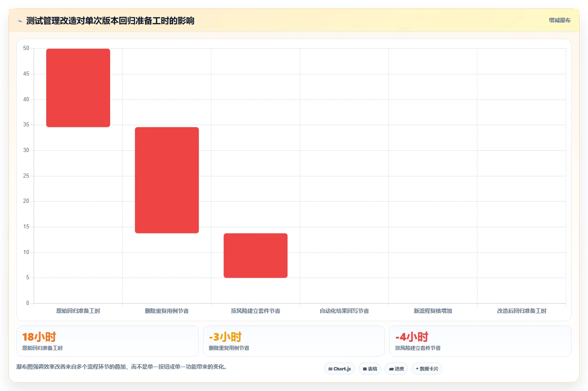Click the red bar for 删除重复用例节省
Viewport: 588px width, 391px height.
click(x=167, y=180)
